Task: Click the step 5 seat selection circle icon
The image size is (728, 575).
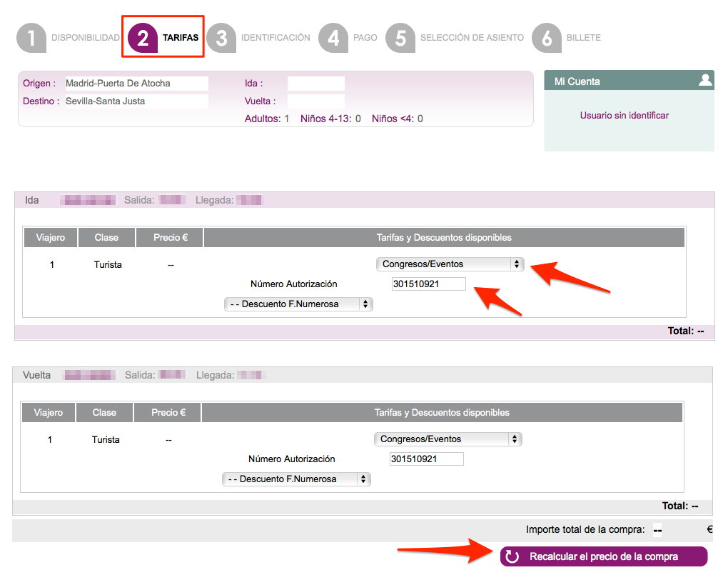Action: pos(400,38)
